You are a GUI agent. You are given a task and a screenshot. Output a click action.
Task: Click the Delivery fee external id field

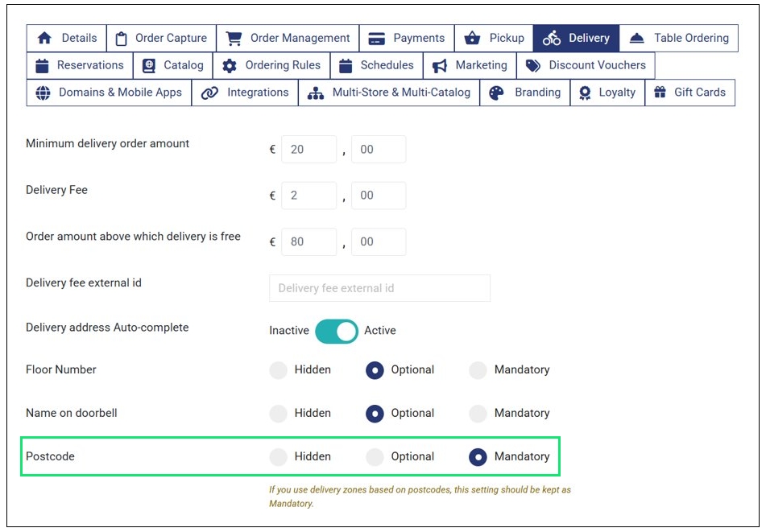click(x=379, y=288)
